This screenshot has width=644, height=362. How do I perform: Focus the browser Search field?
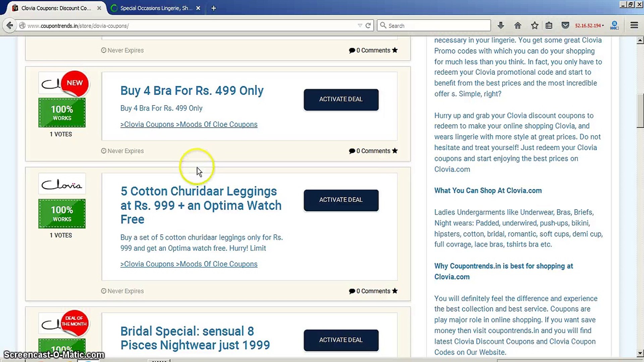(434, 25)
